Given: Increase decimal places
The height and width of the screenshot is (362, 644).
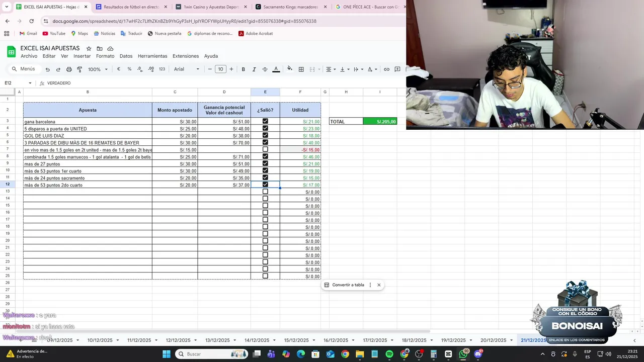Looking at the screenshot, I should (151, 69).
